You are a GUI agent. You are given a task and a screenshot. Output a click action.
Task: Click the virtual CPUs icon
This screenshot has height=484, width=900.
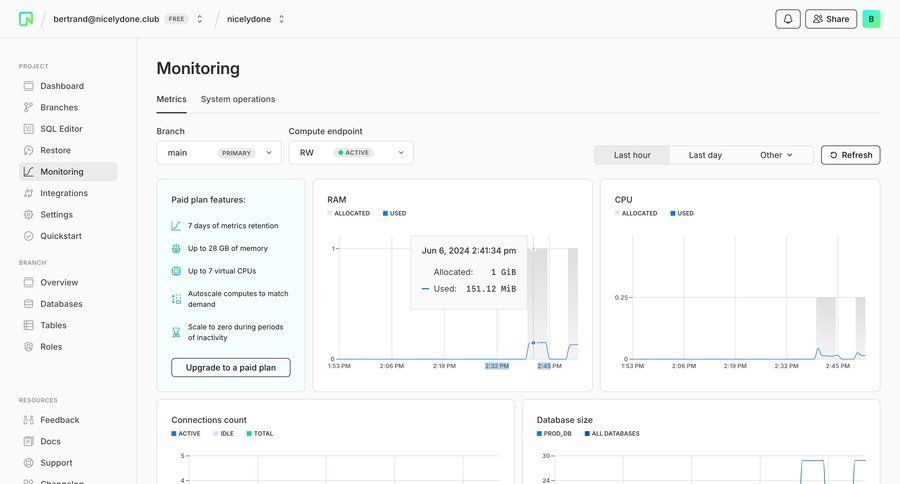[176, 271]
